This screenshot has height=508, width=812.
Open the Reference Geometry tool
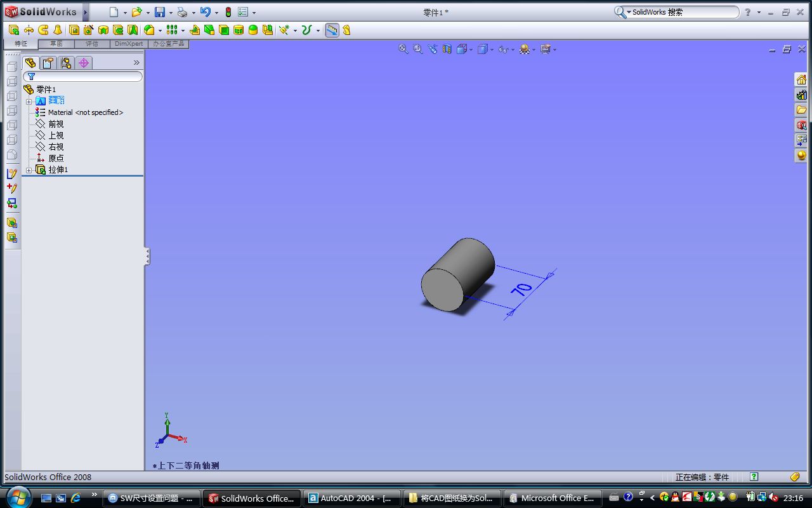[x=284, y=30]
